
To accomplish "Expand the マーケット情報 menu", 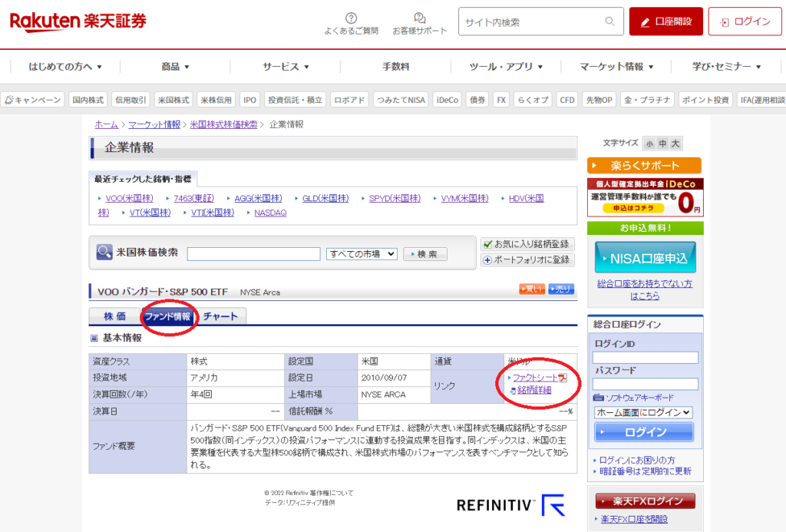I will coord(616,67).
